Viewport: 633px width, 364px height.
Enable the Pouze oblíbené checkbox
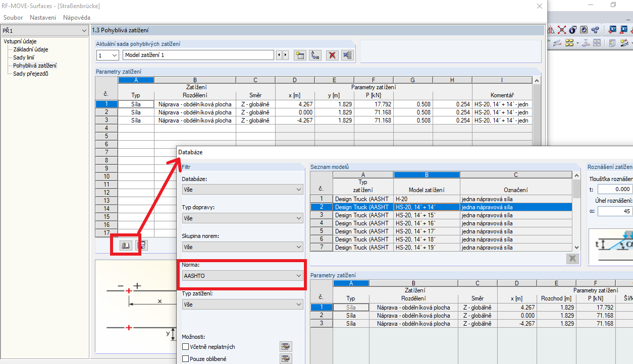point(186,359)
